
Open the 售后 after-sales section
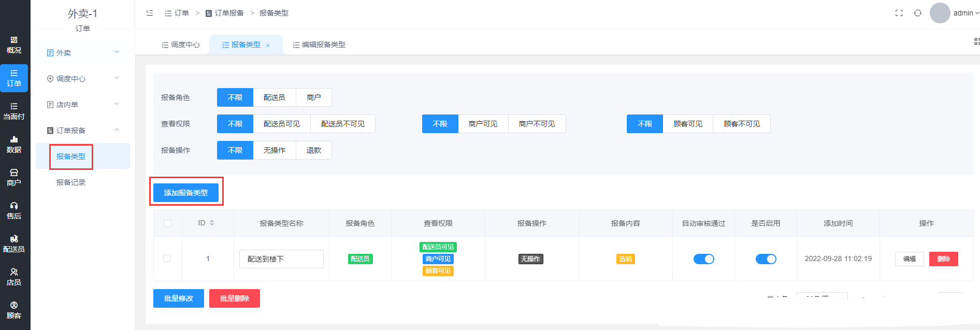click(14, 211)
